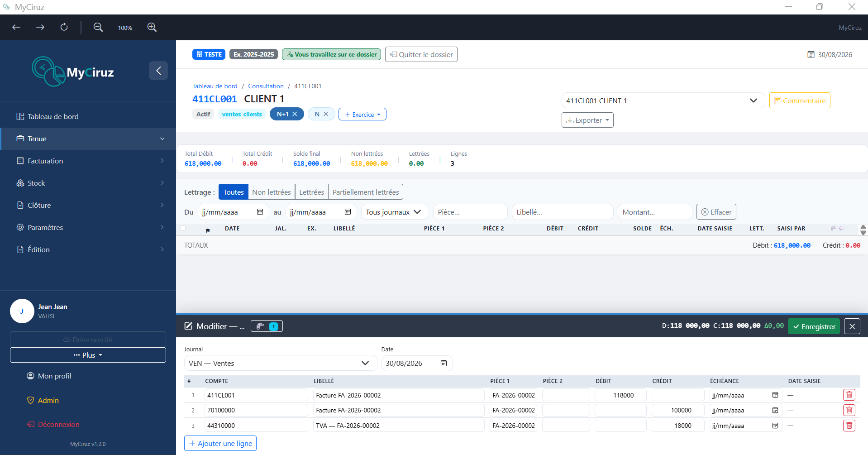Close the Modifier panel with the X button
The image size is (868, 455).
(x=852, y=326)
